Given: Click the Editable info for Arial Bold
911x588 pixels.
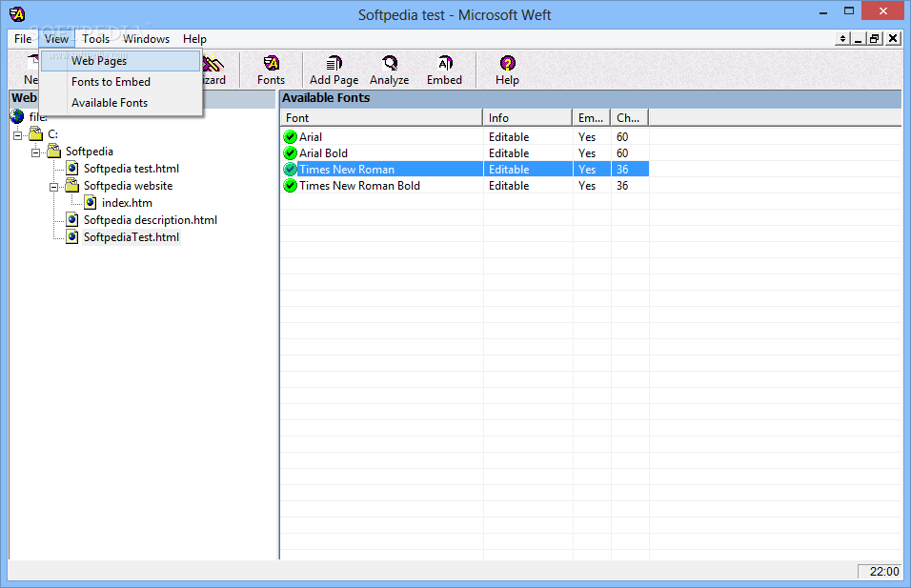Looking at the screenshot, I should coord(509,153).
